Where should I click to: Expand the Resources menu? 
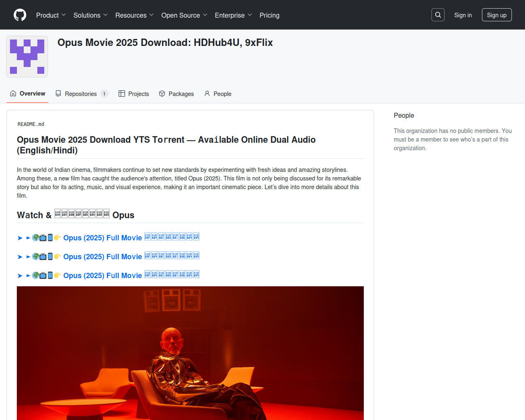135,15
